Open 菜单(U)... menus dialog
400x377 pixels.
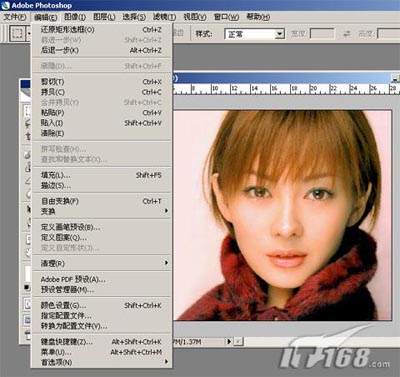(101, 352)
